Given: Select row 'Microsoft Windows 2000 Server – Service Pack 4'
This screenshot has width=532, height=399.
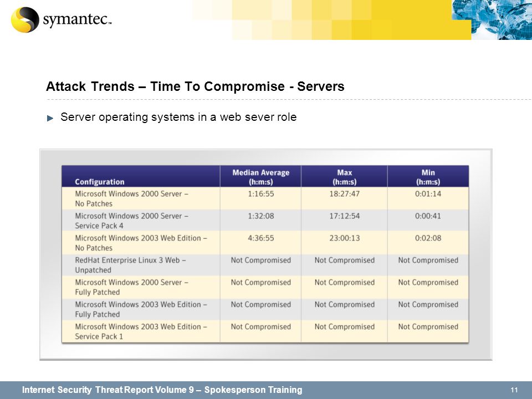Looking at the screenshot, I should [x=265, y=221].
